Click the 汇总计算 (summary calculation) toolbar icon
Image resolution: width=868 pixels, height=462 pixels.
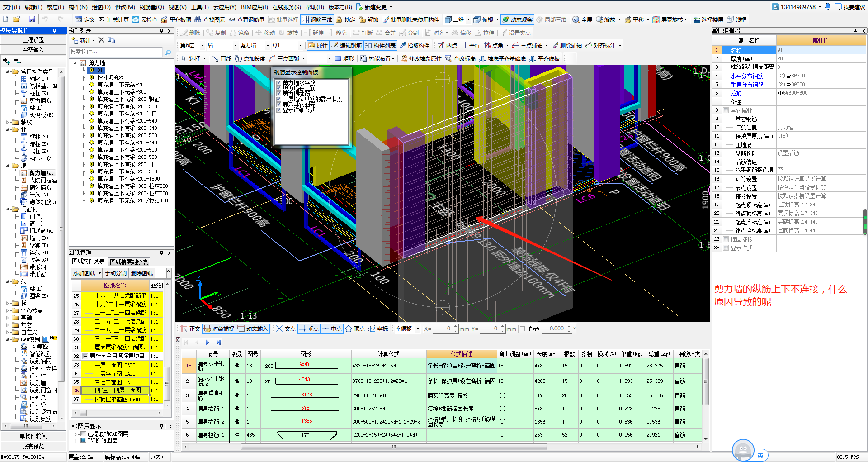(x=114, y=19)
